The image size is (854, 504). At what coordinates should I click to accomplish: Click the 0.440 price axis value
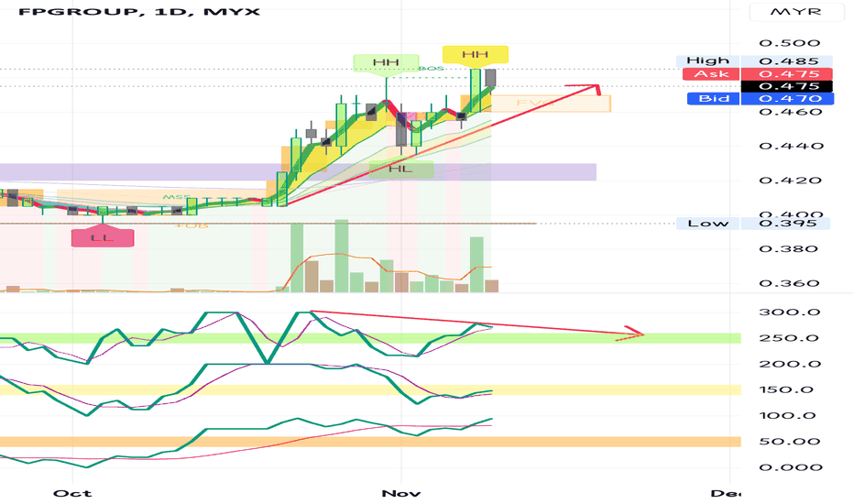(791, 146)
